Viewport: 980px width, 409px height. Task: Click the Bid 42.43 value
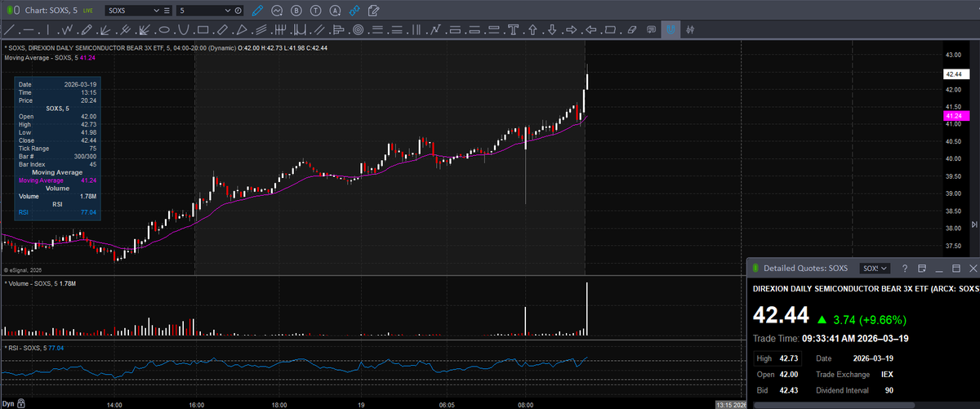click(x=789, y=390)
